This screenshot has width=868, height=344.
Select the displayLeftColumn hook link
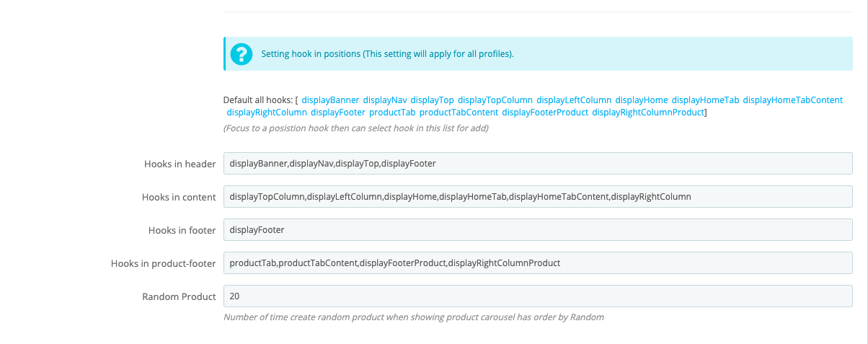(x=574, y=100)
